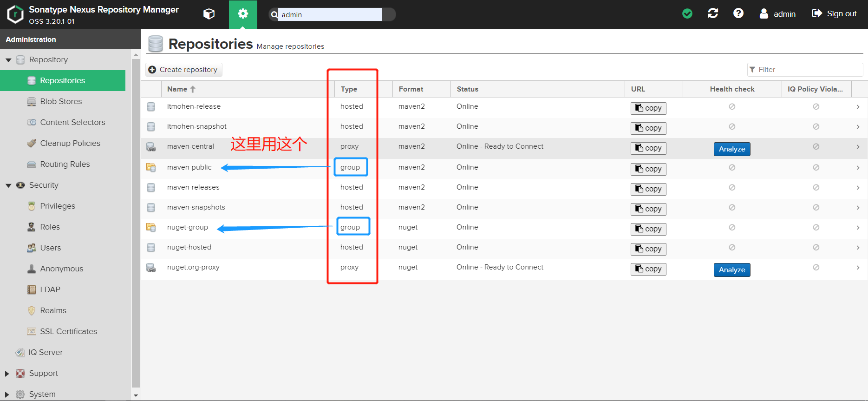Click the Nexus logo icon
Viewport: 868px width, 401px height.
tap(15, 14)
